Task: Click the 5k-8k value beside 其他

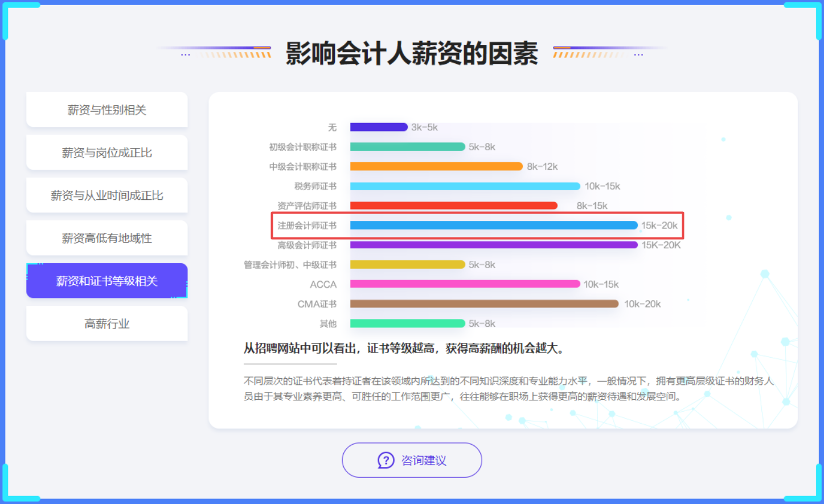Action: click(482, 323)
